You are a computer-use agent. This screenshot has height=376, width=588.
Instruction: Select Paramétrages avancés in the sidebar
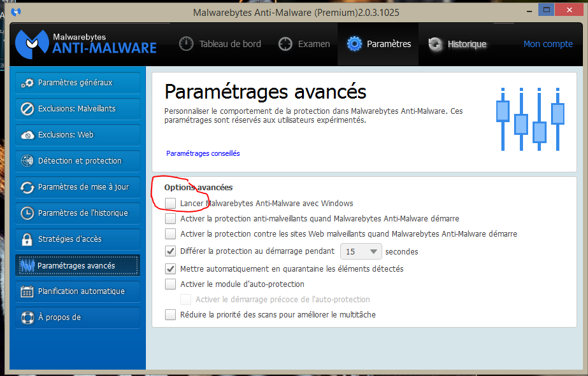78,265
